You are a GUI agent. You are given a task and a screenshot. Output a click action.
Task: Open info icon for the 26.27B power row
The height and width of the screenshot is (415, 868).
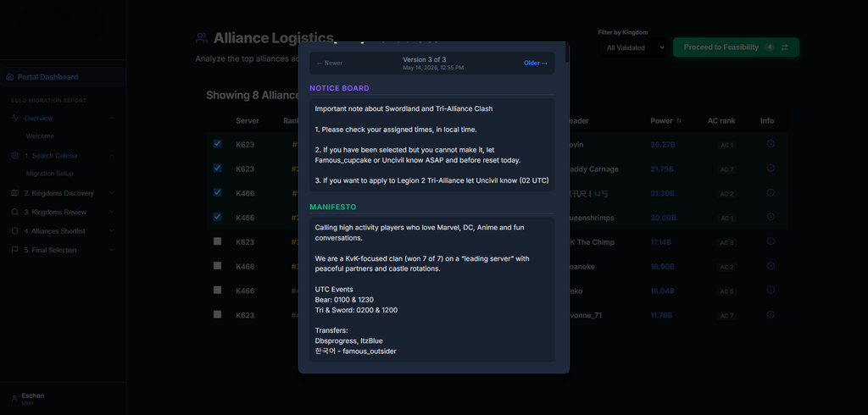[x=770, y=144]
